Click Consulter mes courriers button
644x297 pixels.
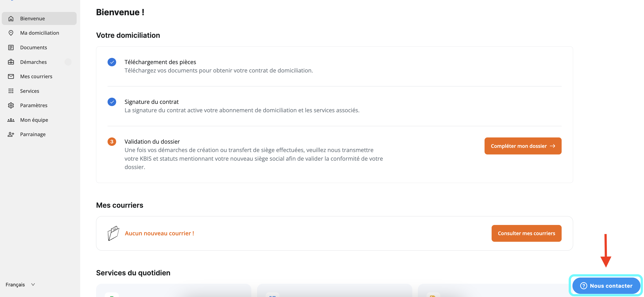(526, 233)
